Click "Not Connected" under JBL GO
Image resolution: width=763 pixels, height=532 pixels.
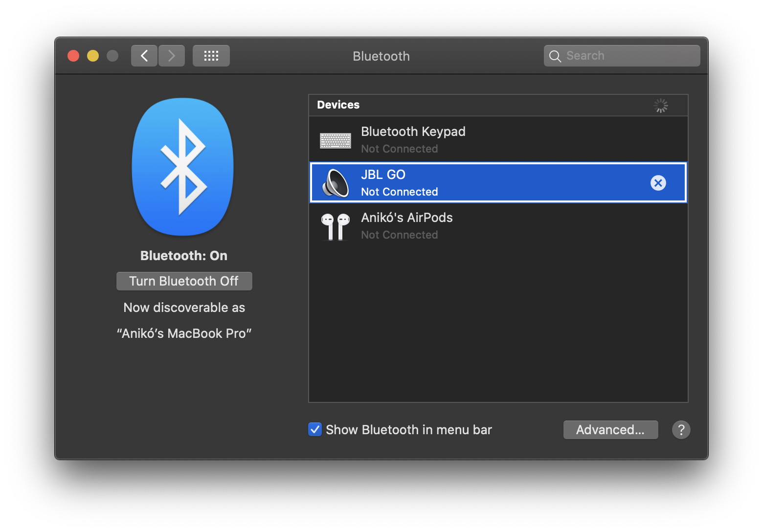click(x=400, y=192)
